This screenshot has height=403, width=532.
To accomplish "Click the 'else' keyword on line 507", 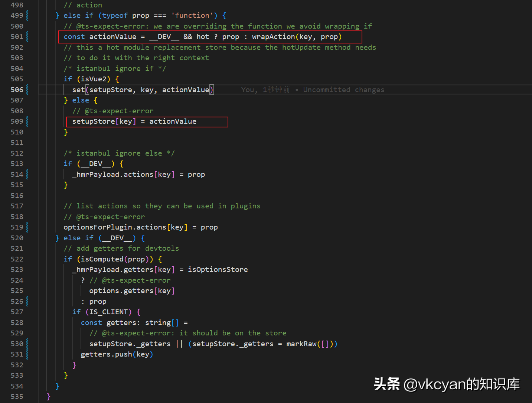I will click(81, 100).
